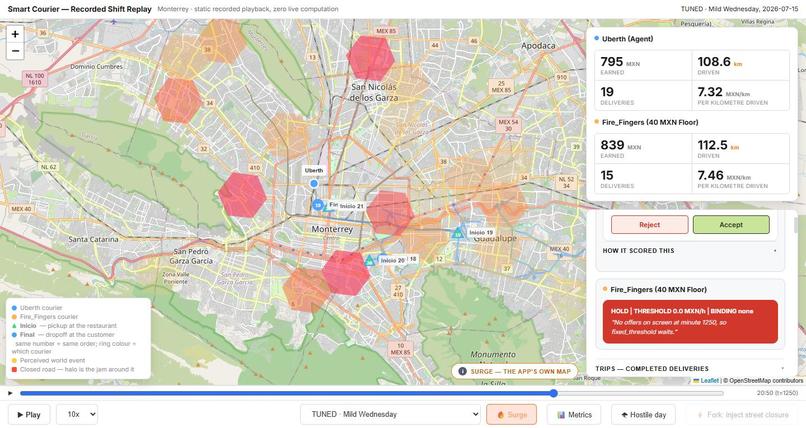Start playback with Play button
Viewport: 806px width, 428px height.
pos(29,415)
